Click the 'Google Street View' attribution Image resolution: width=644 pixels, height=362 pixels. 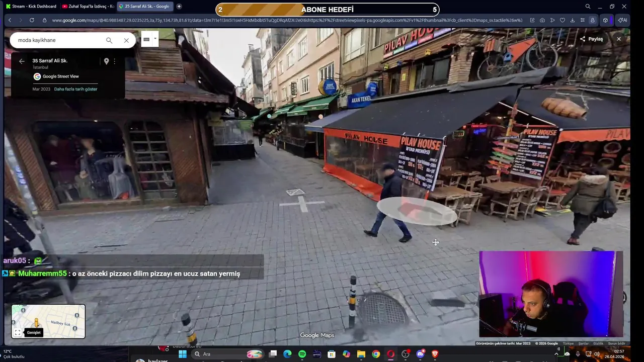[56, 76]
